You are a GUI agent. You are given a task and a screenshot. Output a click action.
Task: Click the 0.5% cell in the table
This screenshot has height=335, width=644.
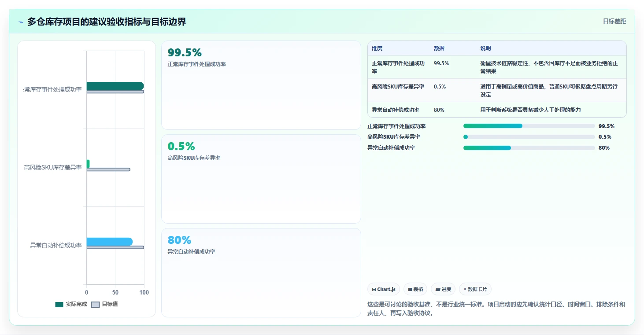pyautogui.click(x=440, y=87)
